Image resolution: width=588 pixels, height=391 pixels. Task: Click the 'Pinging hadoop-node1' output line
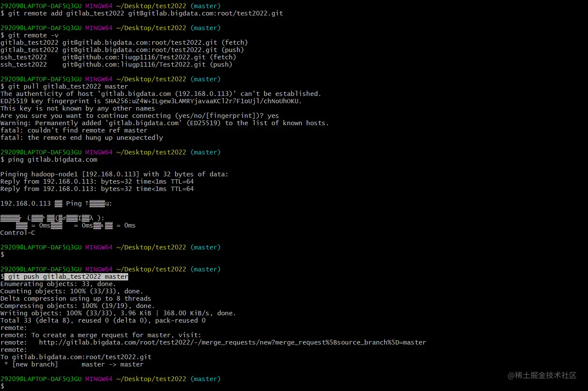tap(114, 174)
